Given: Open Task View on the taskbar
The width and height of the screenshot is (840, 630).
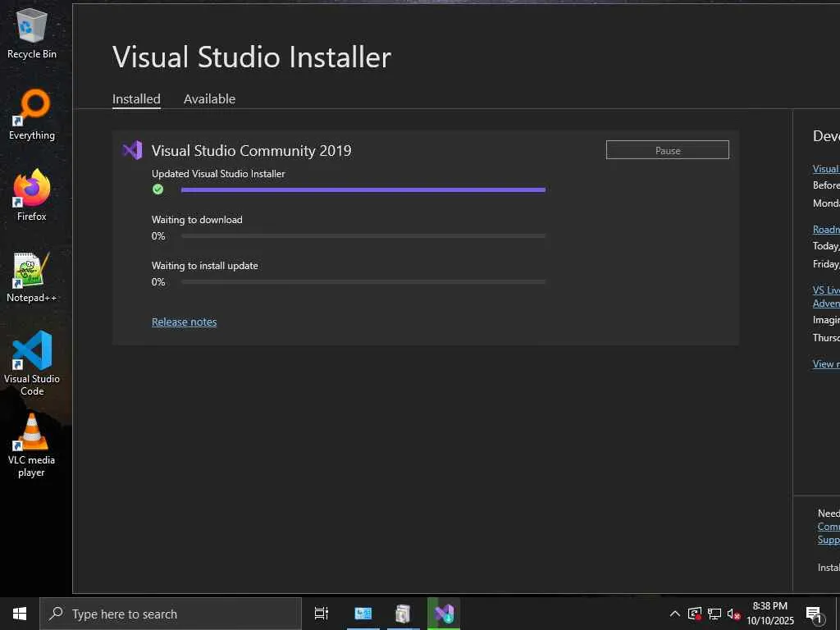Looking at the screenshot, I should 321,614.
